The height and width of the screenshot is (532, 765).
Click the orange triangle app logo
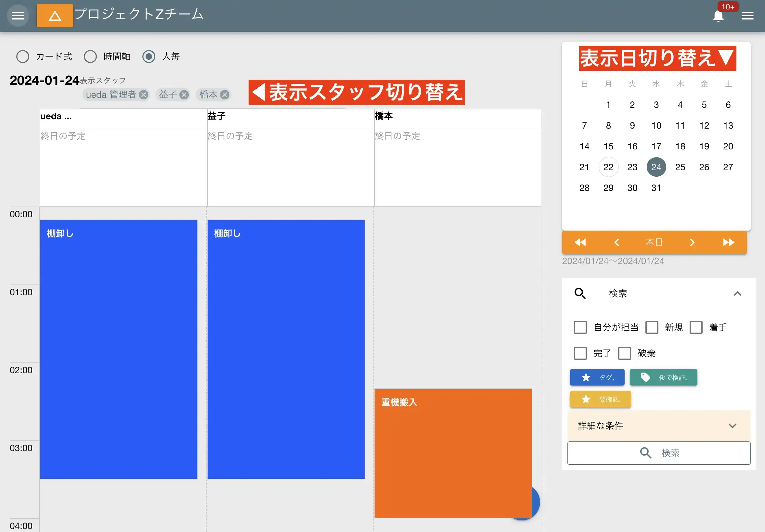tap(55, 16)
